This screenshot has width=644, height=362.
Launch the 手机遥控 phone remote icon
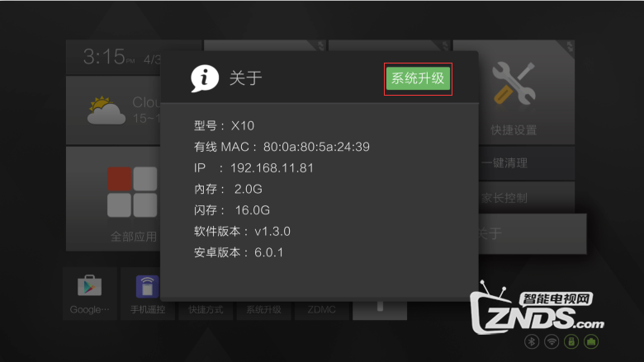[147, 286]
